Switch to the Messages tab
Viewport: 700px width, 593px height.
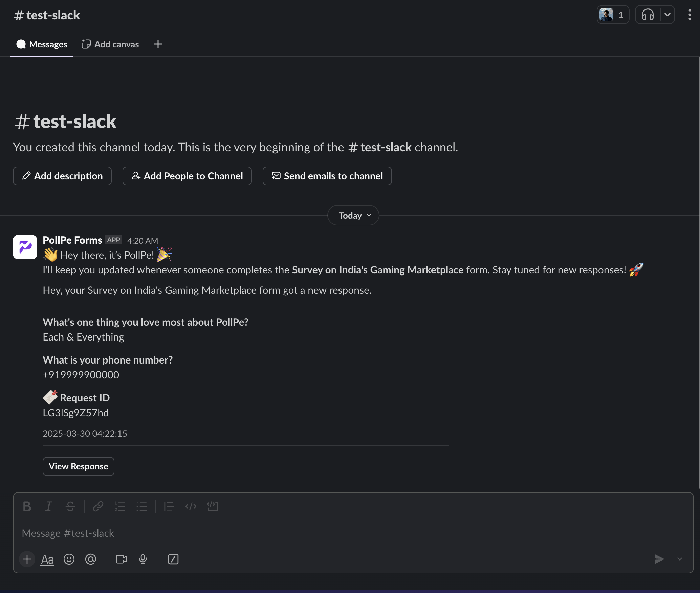42,44
